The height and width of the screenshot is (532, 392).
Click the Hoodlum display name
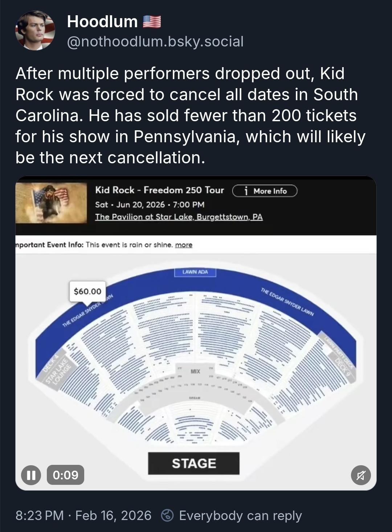pyautogui.click(x=102, y=22)
